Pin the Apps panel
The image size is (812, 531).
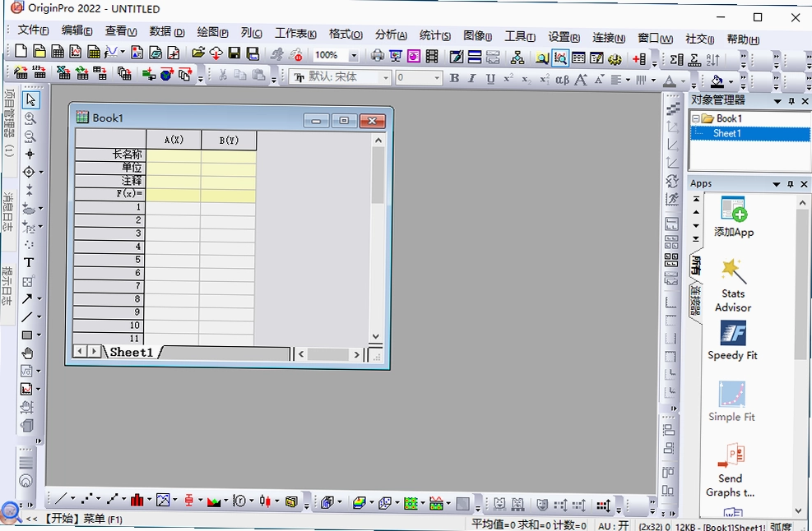tap(791, 184)
